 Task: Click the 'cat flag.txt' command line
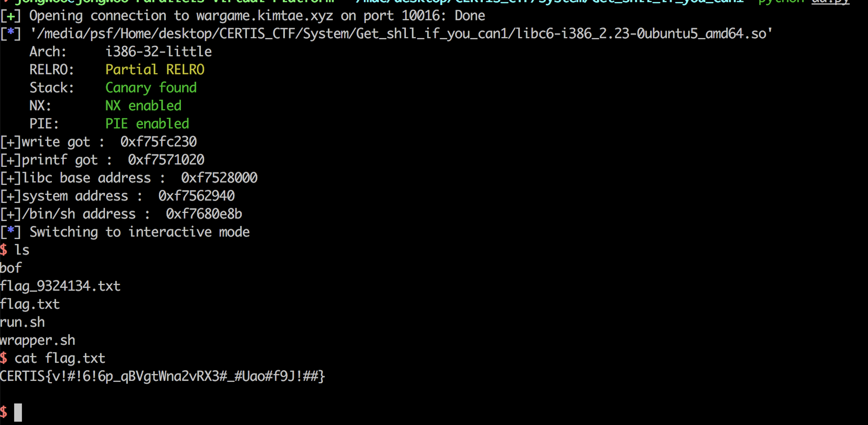tap(60, 358)
